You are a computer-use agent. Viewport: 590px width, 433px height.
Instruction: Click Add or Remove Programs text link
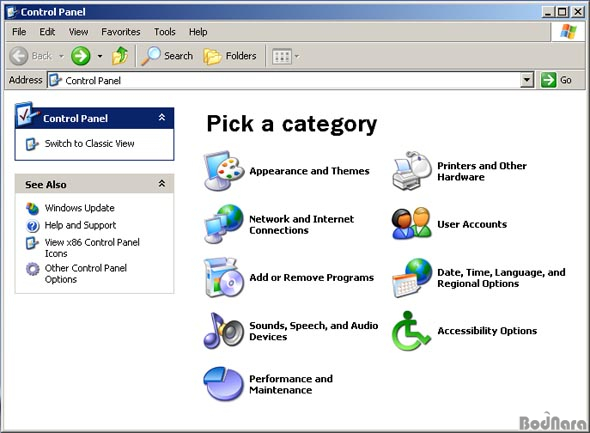[x=312, y=278]
